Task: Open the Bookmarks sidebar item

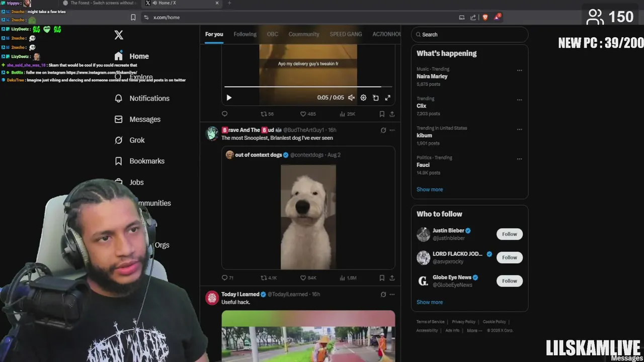Action: [x=140, y=161]
